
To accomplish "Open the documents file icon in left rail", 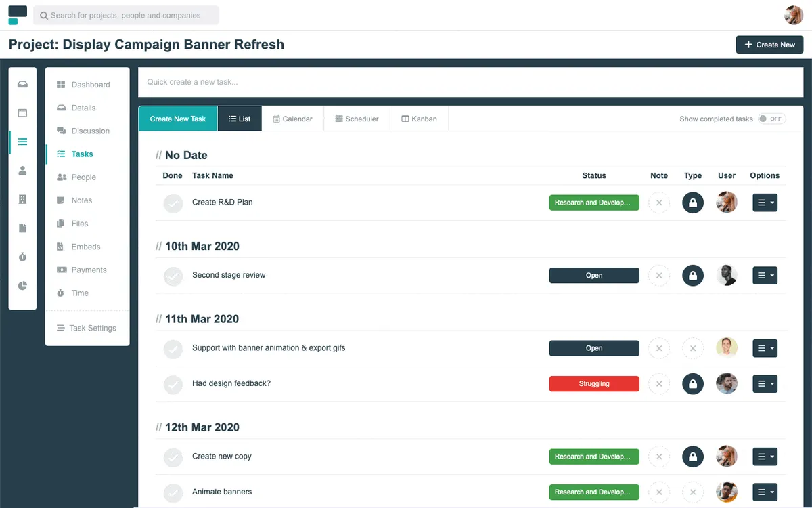I will [x=22, y=228].
